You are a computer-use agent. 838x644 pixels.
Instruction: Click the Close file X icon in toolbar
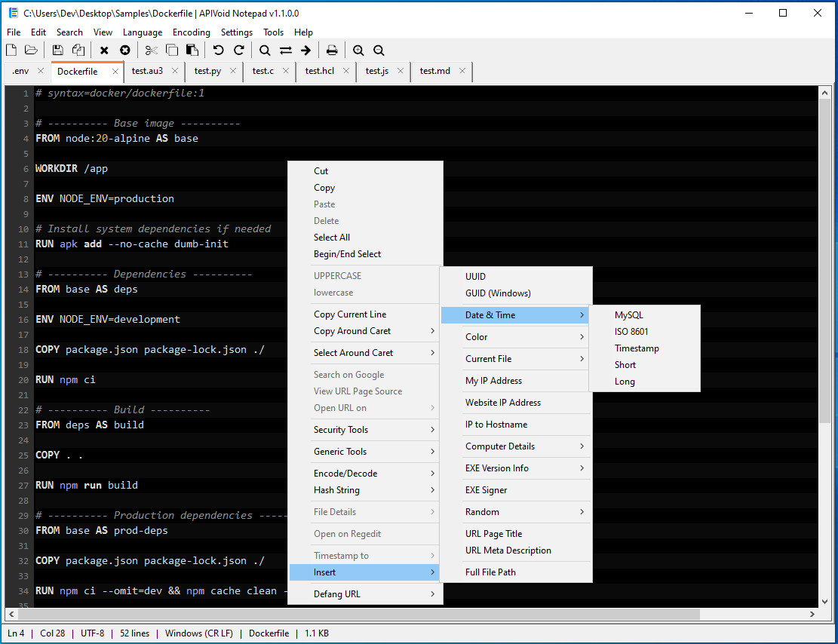tap(104, 51)
